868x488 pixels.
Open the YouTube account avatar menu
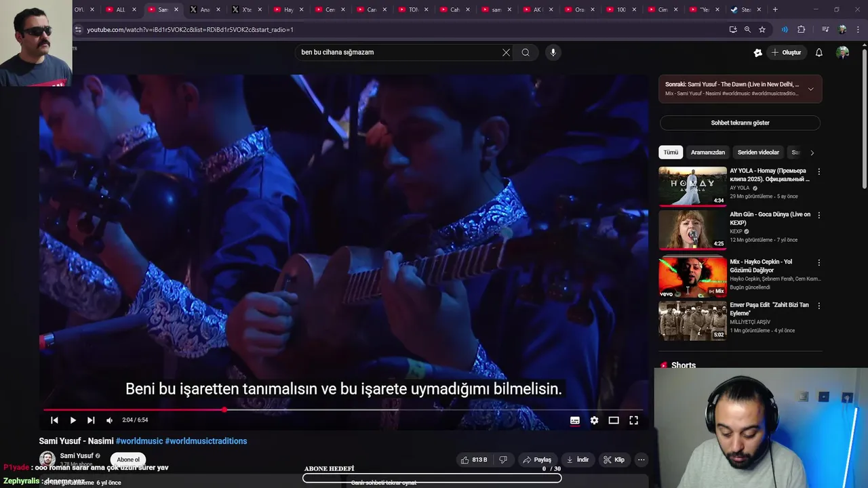coord(842,52)
